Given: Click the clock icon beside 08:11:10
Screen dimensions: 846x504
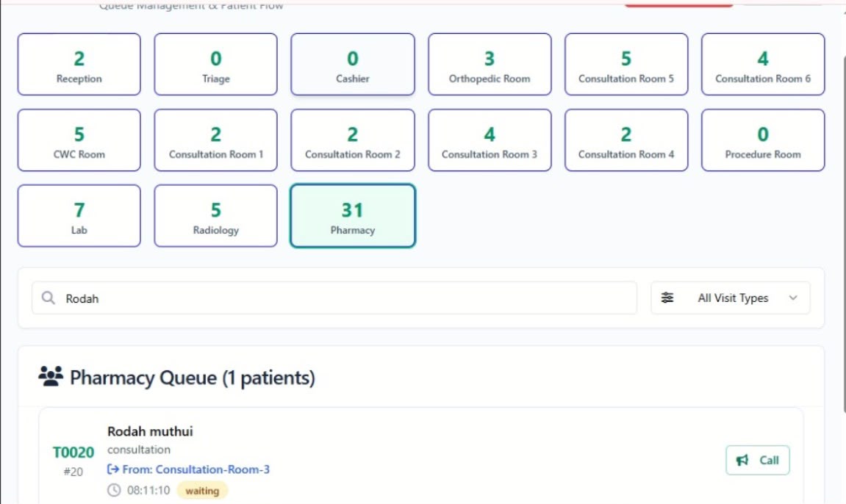Looking at the screenshot, I should click(114, 490).
